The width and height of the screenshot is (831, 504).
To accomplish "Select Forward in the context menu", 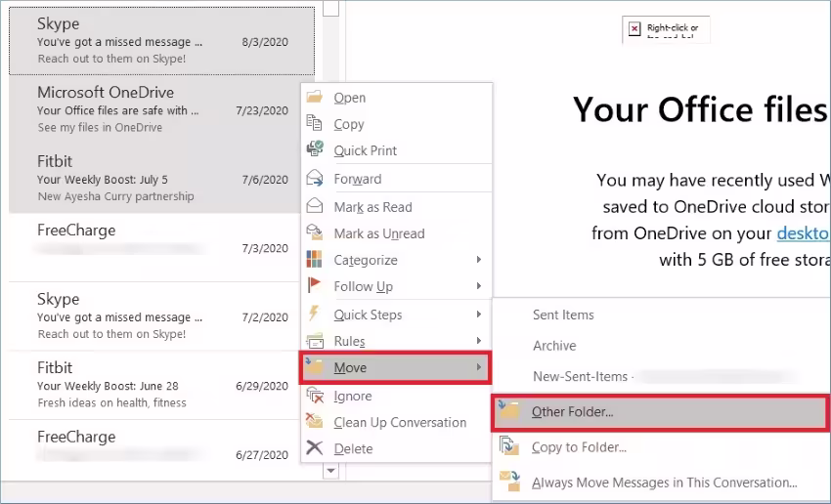I will click(396, 179).
